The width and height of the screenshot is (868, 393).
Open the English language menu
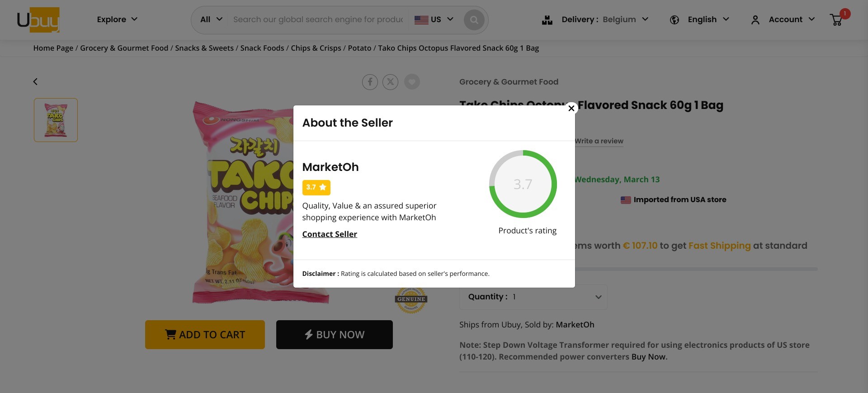(699, 19)
